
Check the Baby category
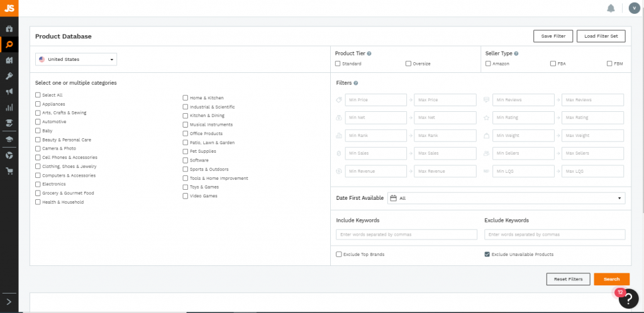[x=38, y=131]
